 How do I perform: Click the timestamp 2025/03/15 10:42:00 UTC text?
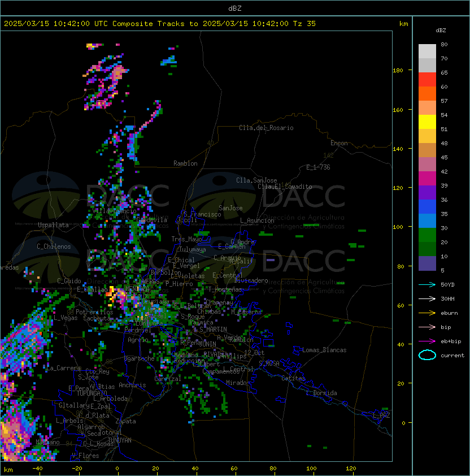coord(56,24)
